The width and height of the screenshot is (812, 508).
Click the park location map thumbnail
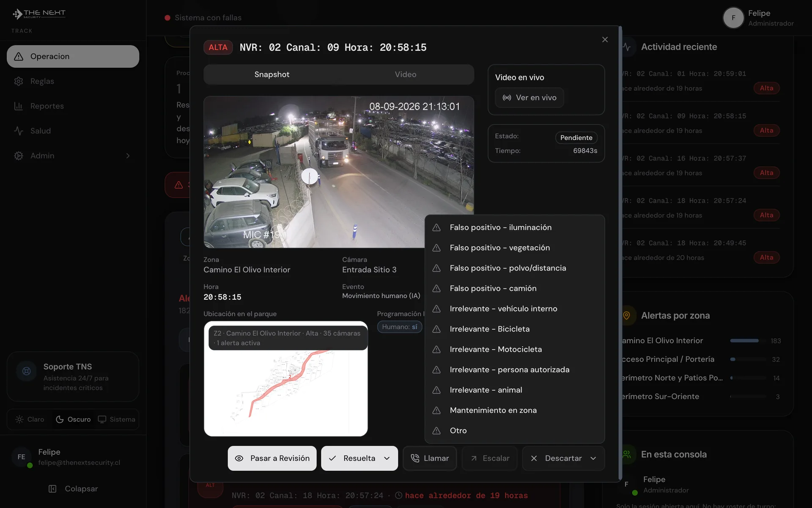point(286,379)
